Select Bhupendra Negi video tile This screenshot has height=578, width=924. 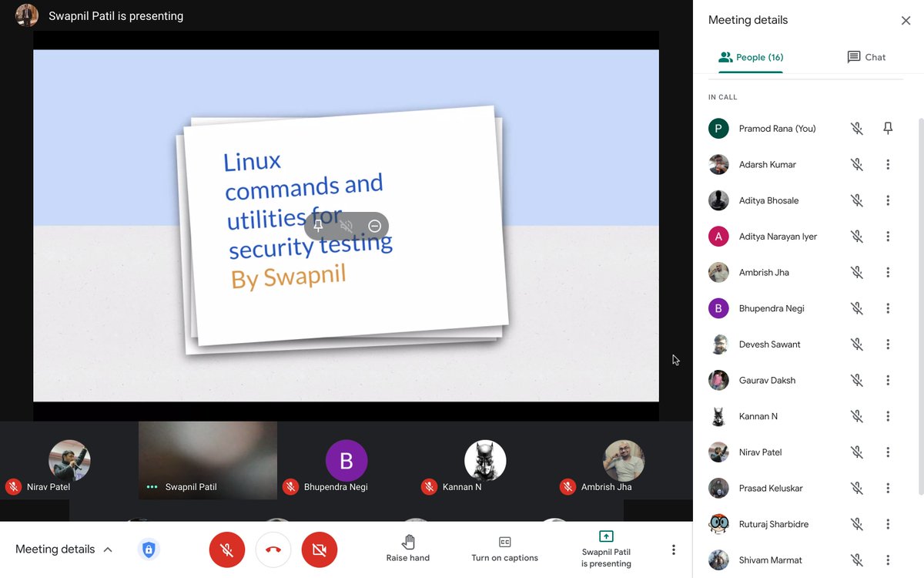[x=346, y=461]
